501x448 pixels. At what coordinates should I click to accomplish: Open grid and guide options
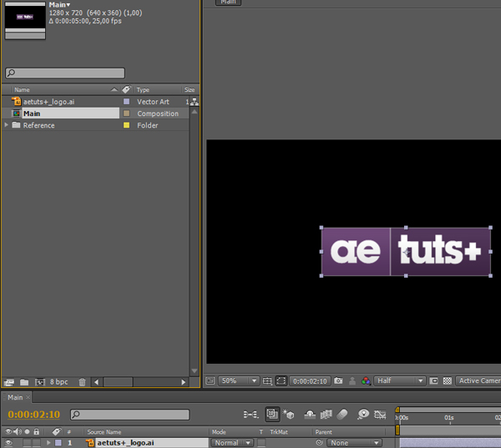[267, 380]
